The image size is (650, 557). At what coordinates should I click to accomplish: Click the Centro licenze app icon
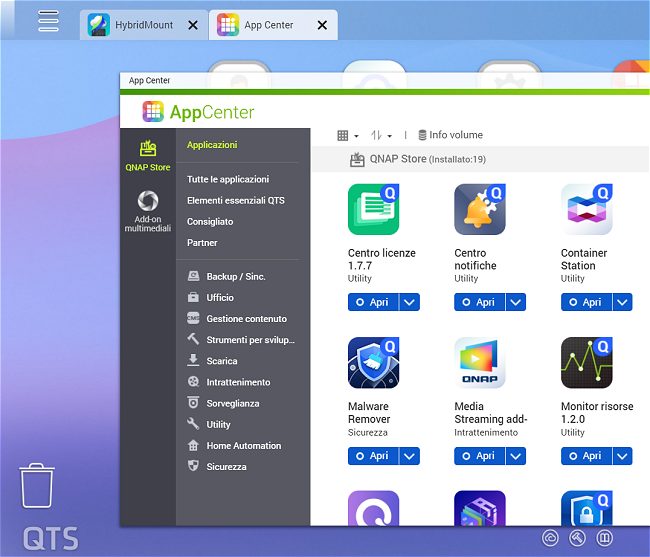[374, 210]
